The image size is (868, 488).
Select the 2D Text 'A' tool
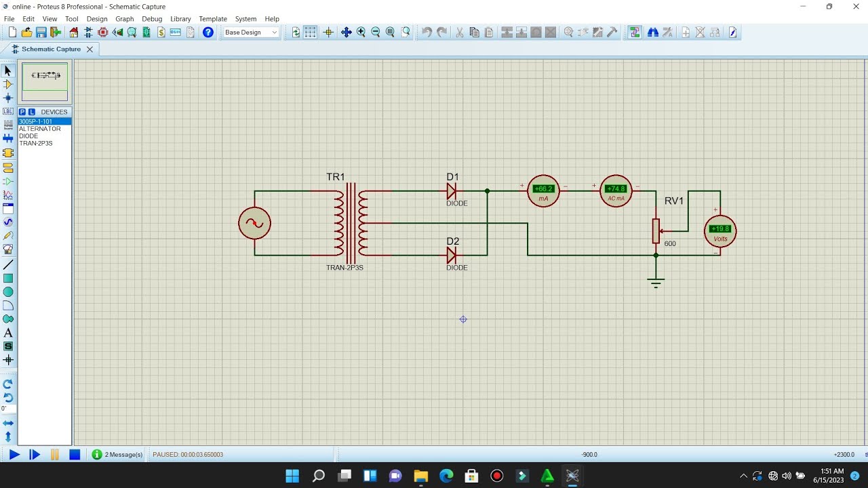(8, 333)
